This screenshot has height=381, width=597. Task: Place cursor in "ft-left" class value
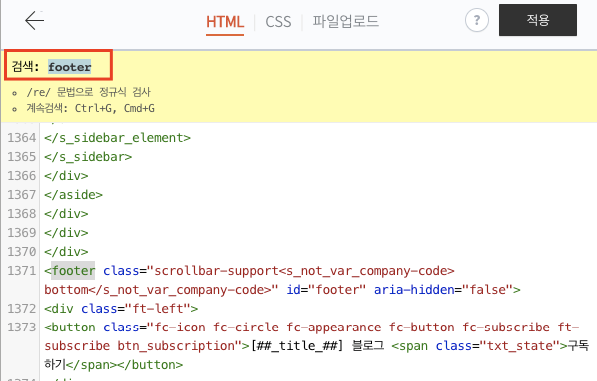tap(158, 309)
